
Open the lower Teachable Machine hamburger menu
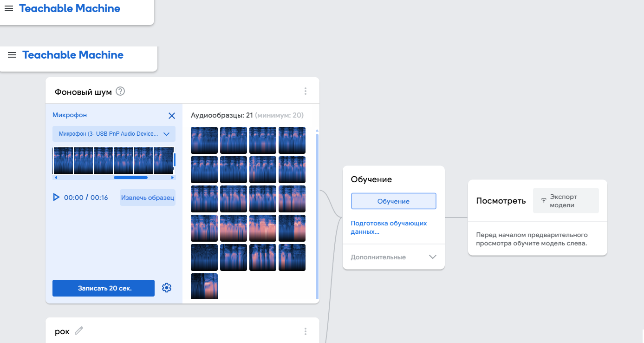pos(12,55)
